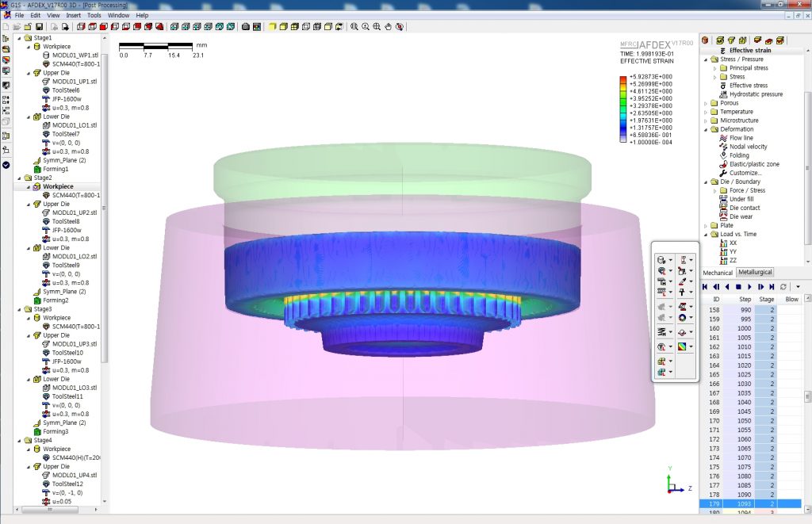Select the pan hand tool
Image resolution: width=812 pixels, height=524 pixels.
pos(388,26)
